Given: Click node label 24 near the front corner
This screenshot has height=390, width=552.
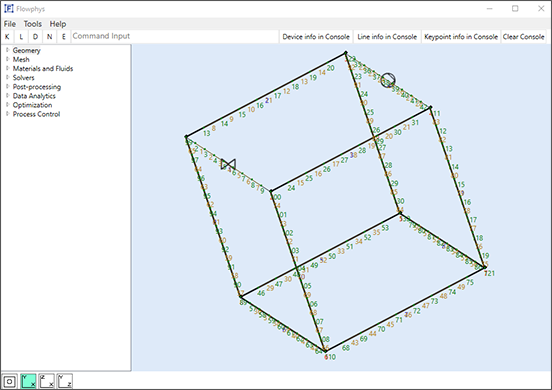Looking at the screenshot, I should pos(291,188).
